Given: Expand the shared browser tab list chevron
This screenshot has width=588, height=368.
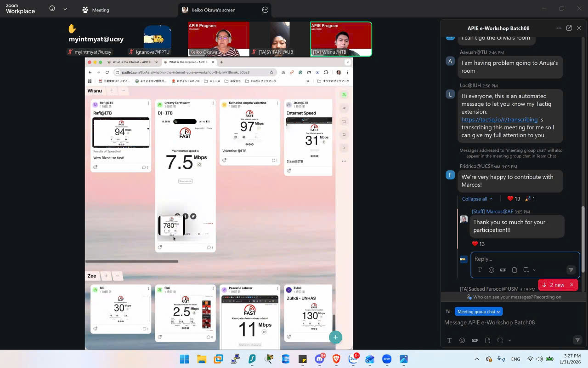Looking at the screenshot, I should click(x=348, y=62).
